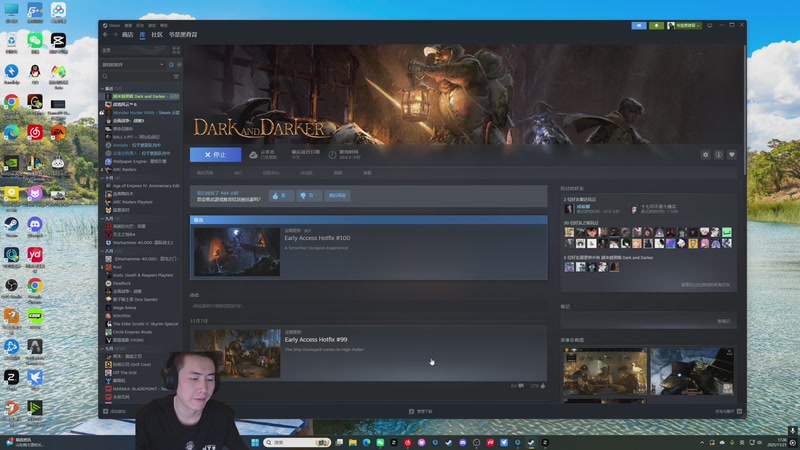This screenshot has height=450, width=800.
Task: Open the 库 (Library) tab
Action: (x=142, y=35)
